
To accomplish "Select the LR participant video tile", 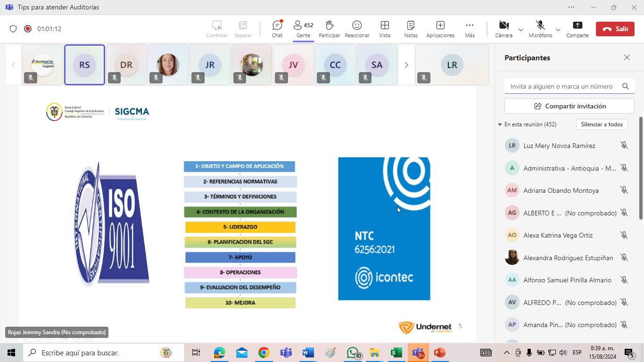I will pos(452,65).
